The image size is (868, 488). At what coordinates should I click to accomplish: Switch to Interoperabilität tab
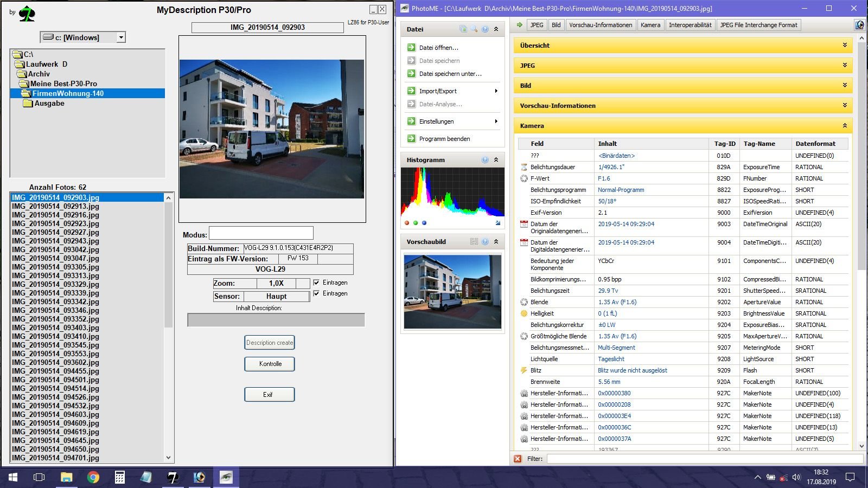tap(690, 25)
